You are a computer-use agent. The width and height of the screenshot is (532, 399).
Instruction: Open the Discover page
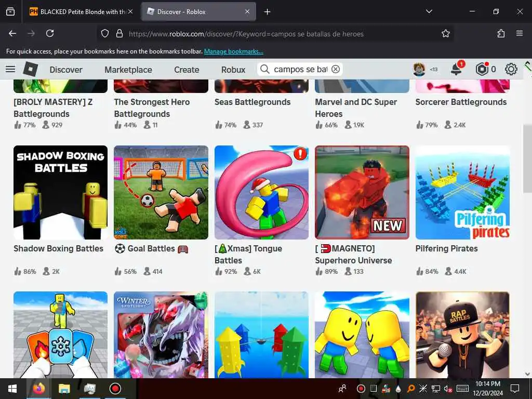click(x=66, y=70)
